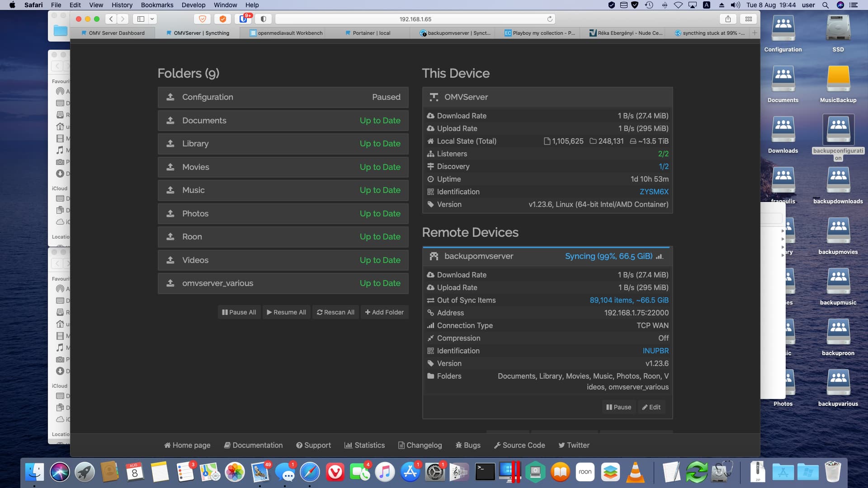Open the Changelog footer link

[x=420, y=446]
